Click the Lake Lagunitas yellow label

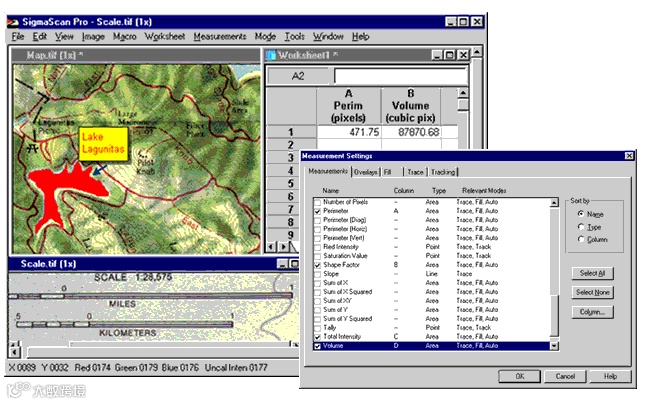point(103,143)
